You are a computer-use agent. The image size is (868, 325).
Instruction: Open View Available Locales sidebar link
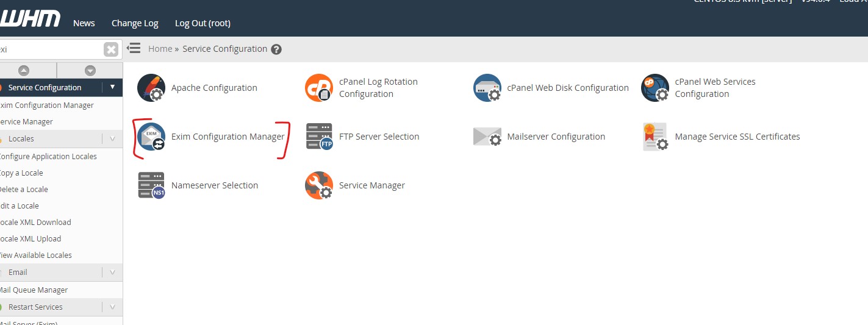click(36, 255)
